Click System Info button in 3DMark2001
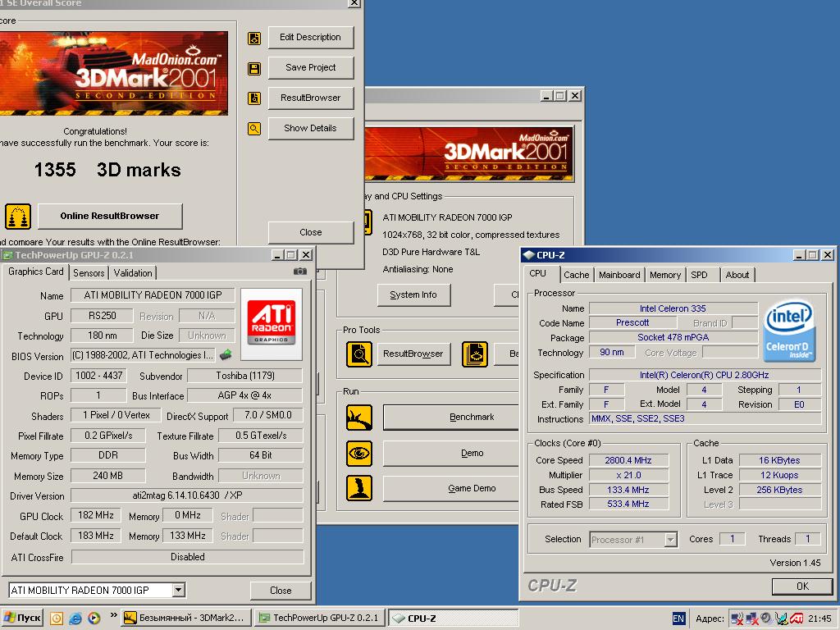Image resolution: width=840 pixels, height=630 pixels. (413, 294)
